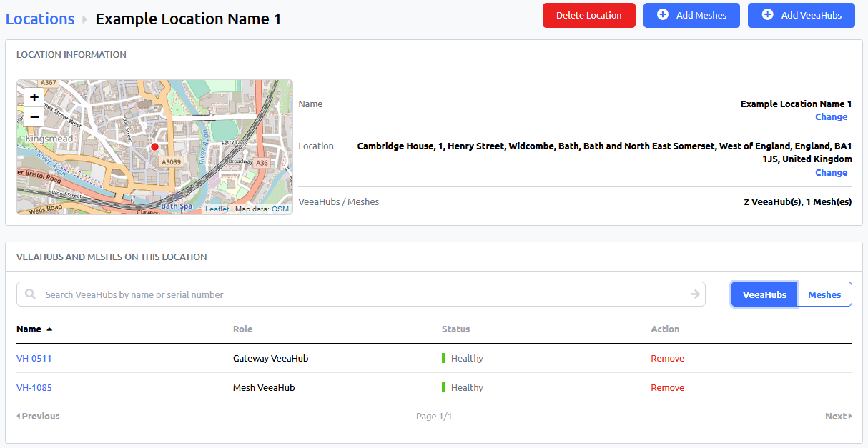Click the Page 1/1 indicator
The width and height of the screenshot is (868, 448).
pyautogui.click(x=434, y=417)
